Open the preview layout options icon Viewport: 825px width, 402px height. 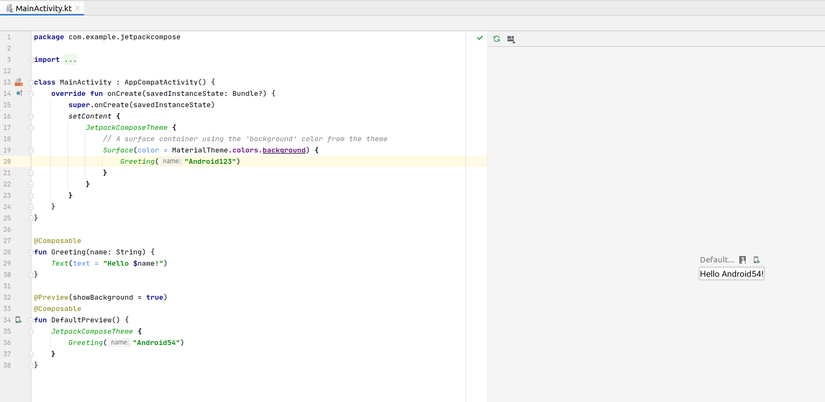[x=510, y=39]
